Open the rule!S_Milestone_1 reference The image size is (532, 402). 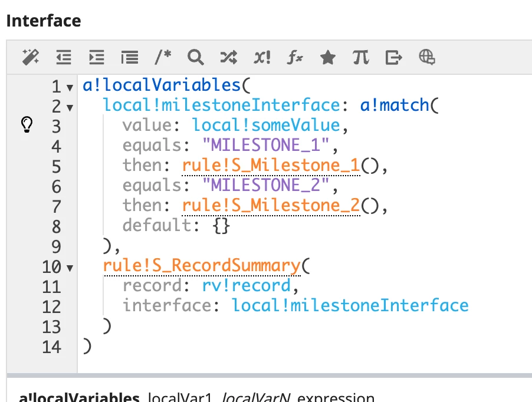pos(271,166)
